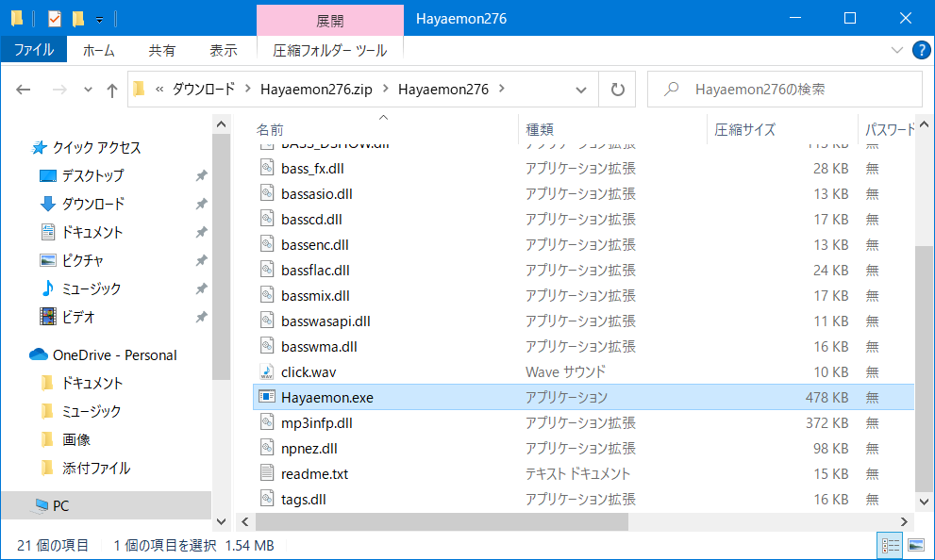Click the Hayaemon276.zip breadcrumb

(316, 90)
